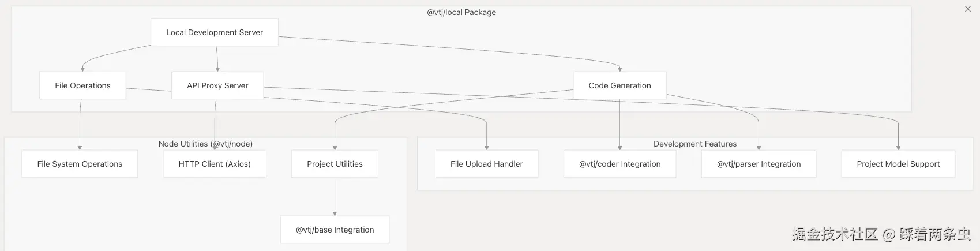
Task: Select the HTTP Client (Axios) node
Action: (x=215, y=164)
